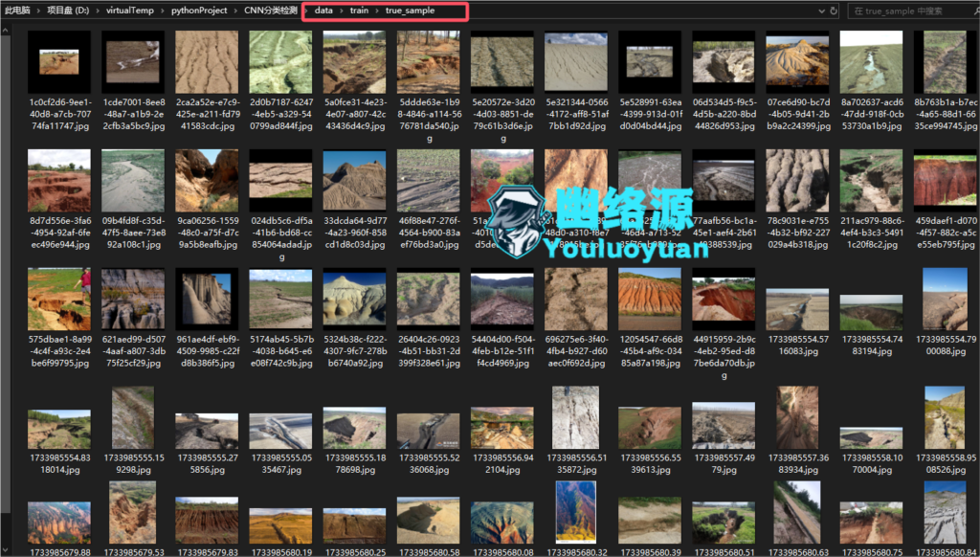Click the left pane scrollbar down arrow
980x557 pixels.
pyautogui.click(x=6, y=550)
